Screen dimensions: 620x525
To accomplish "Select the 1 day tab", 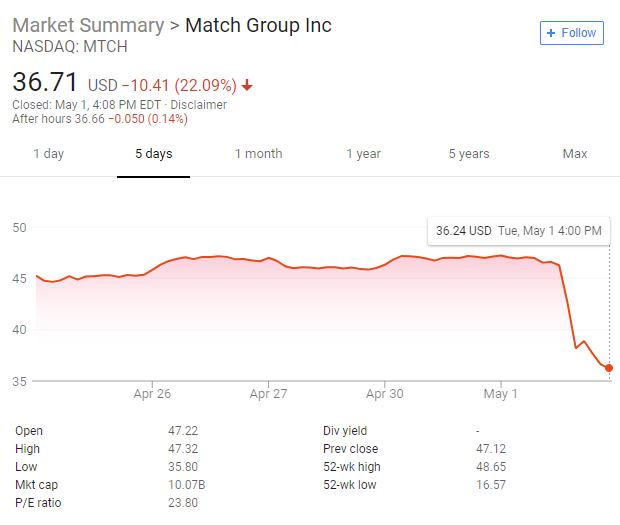I will pos(48,154).
